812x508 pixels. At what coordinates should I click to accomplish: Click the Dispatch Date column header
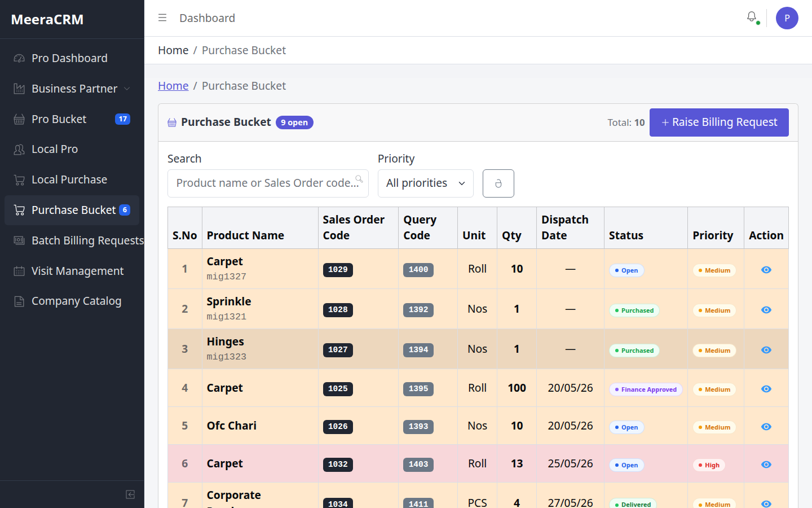(x=570, y=227)
